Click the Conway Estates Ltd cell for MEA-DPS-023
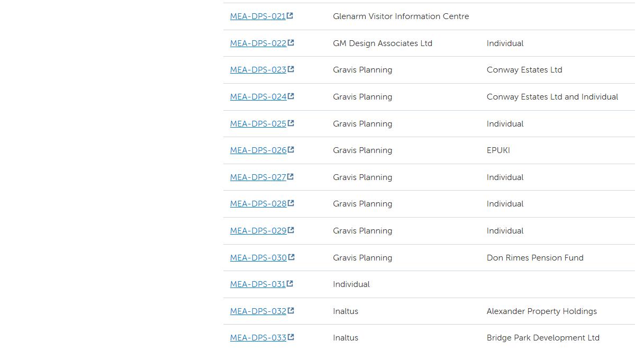The height and width of the screenshot is (350, 644). click(x=524, y=70)
